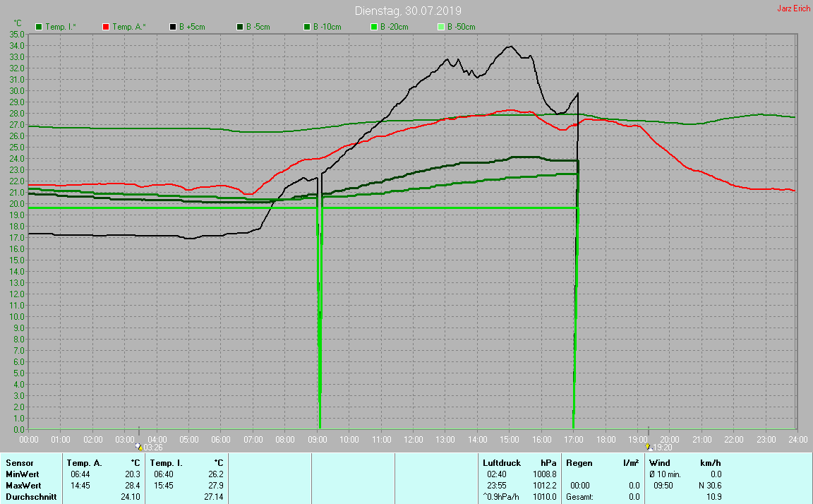
Task: Click the Temp. A. header in table
Action: (84, 463)
